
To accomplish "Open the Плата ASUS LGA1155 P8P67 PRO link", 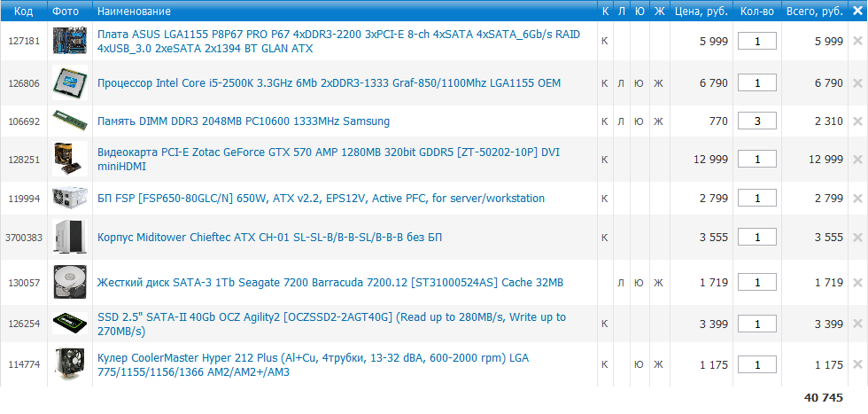I will [x=338, y=42].
